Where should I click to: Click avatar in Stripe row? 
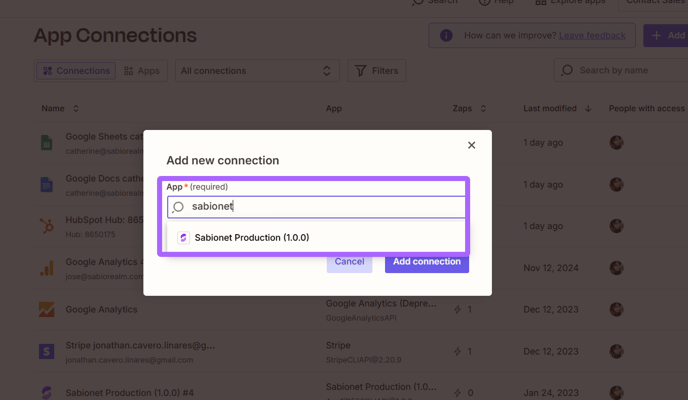(616, 351)
